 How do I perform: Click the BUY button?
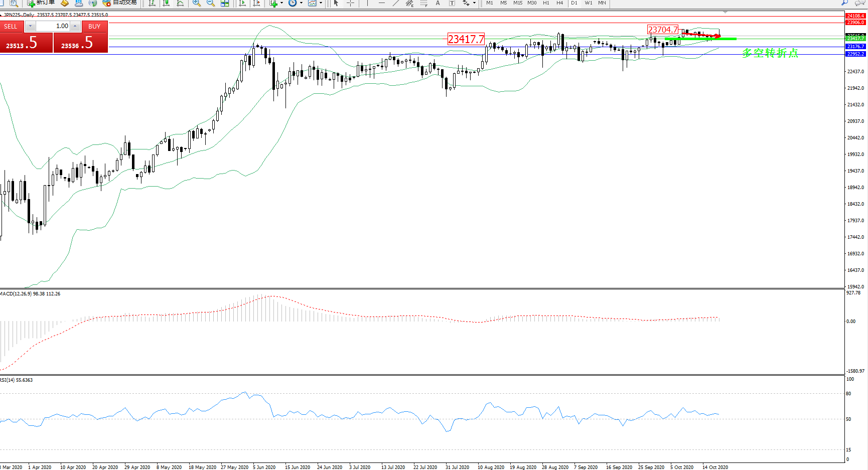pos(94,26)
